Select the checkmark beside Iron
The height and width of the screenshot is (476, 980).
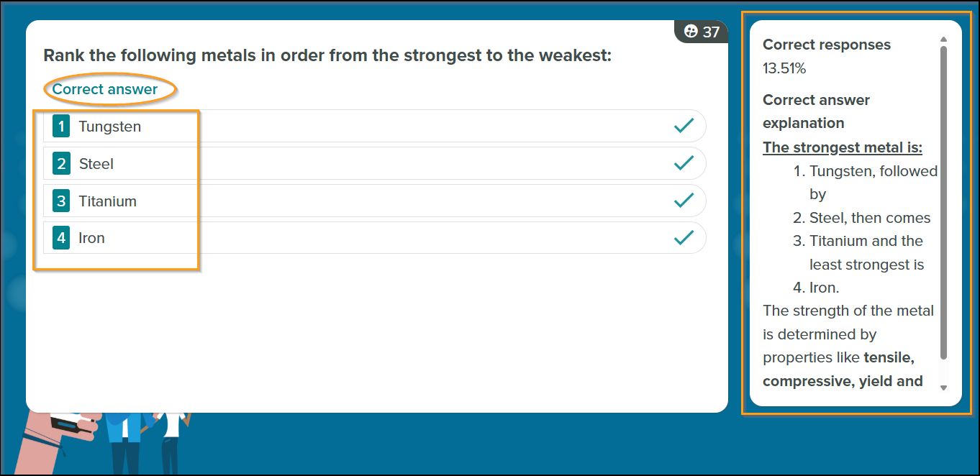(x=684, y=238)
